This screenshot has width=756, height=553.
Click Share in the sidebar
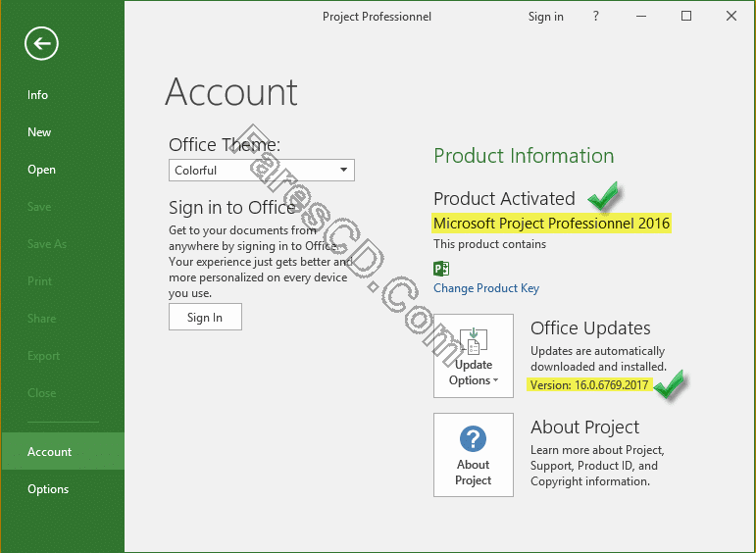41,319
